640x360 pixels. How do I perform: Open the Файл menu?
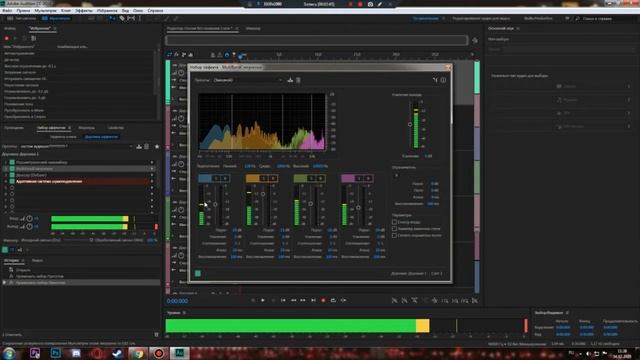[x=7, y=11]
